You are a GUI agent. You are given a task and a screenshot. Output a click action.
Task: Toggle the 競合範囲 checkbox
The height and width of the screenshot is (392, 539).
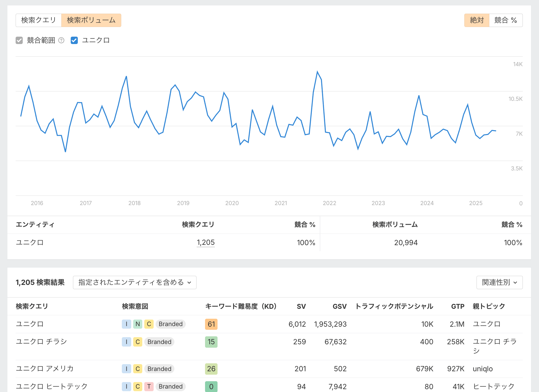pyautogui.click(x=19, y=40)
